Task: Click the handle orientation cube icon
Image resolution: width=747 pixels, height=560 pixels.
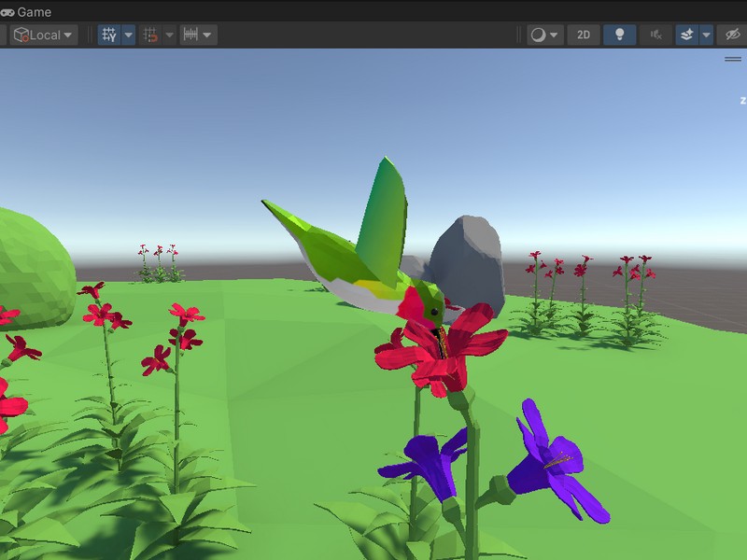Action: pos(21,35)
